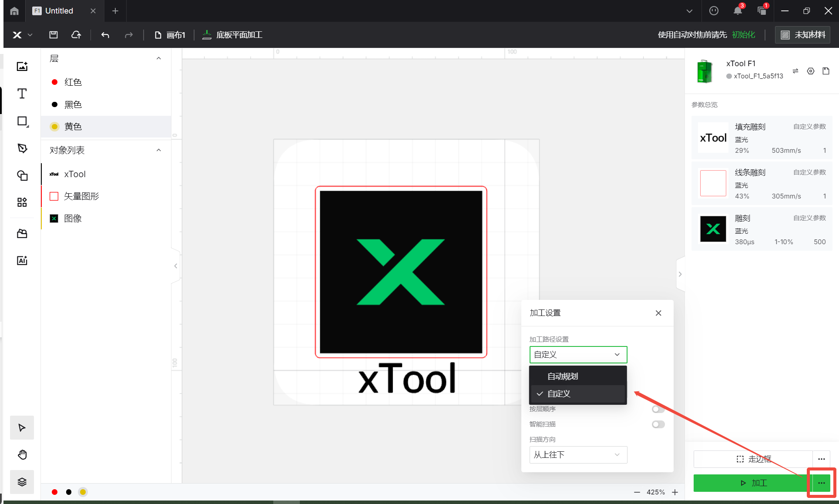Select the 图像 object
Viewport: 839px width, 504px height.
point(106,218)
